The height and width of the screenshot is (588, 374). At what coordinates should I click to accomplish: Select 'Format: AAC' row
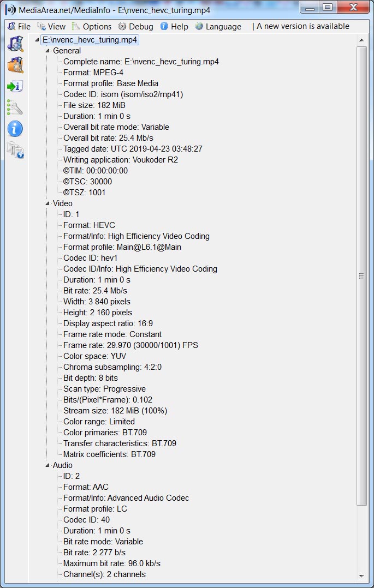(x=86, y=487)
